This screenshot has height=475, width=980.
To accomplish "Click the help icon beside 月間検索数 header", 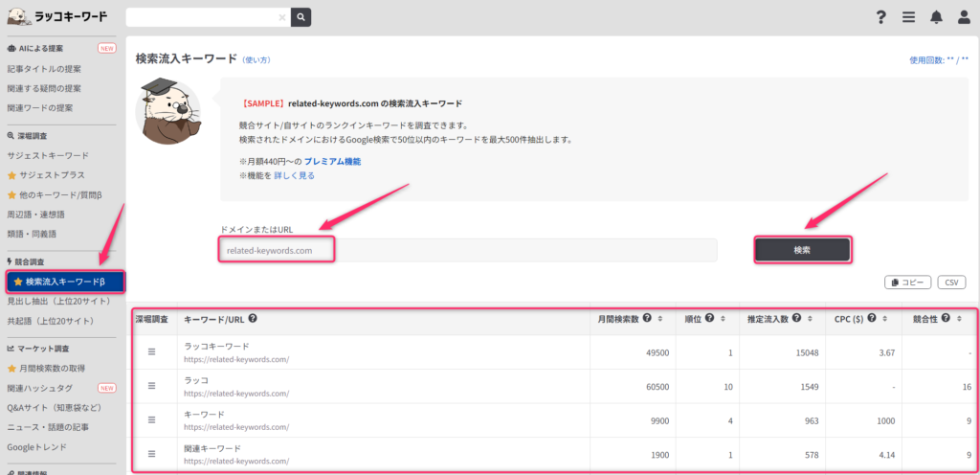I will click(647, 318).
